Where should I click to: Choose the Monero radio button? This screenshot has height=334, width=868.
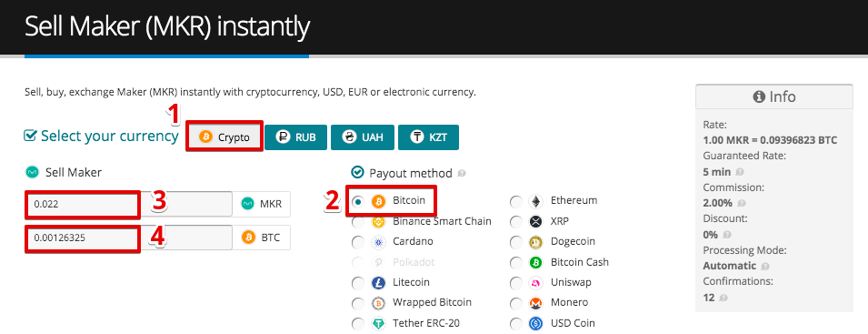point(516,304)
